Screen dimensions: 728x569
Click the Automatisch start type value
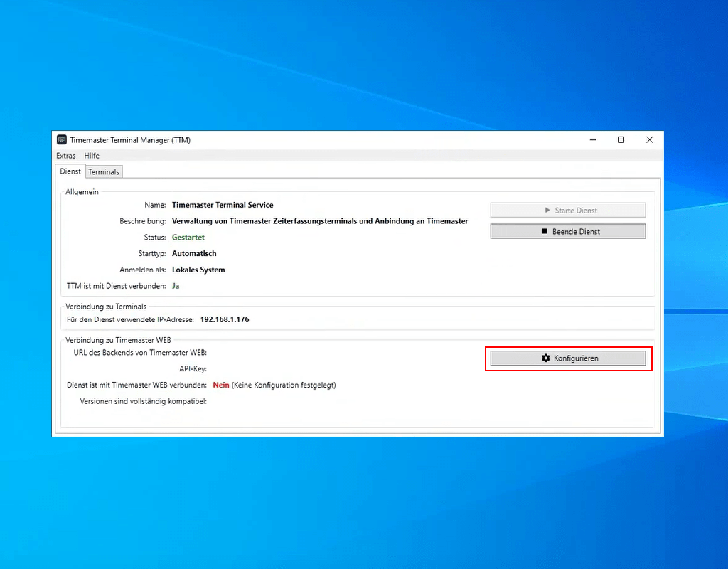pyautogui.click(x=194, y=253)
